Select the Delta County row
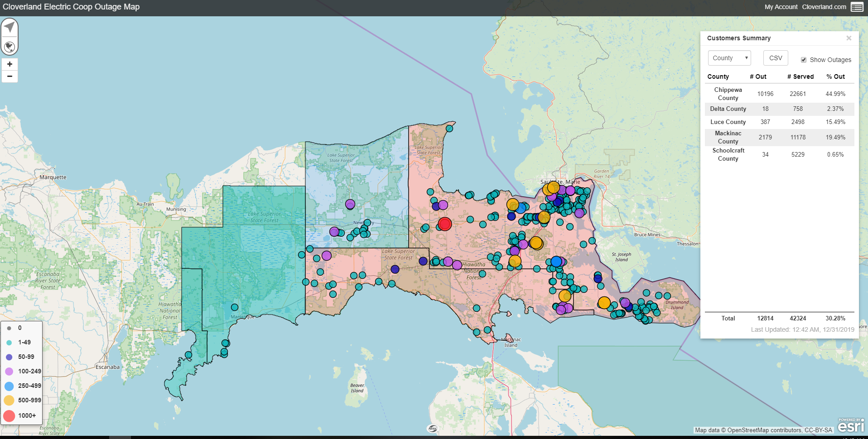This screenshot has width=868, height=439. click(779, 109)
